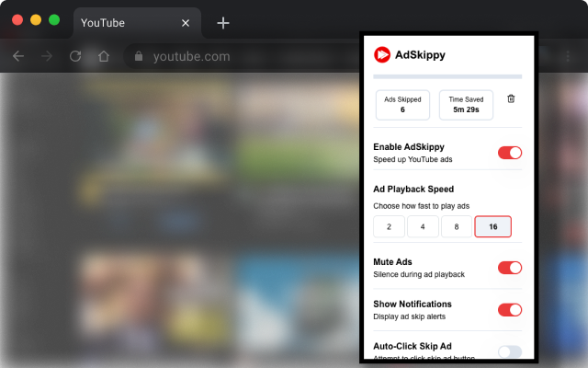Click 'Speed up YouTube ads' description
This screenshot has height=368, width=588.
tap(413, 159)
